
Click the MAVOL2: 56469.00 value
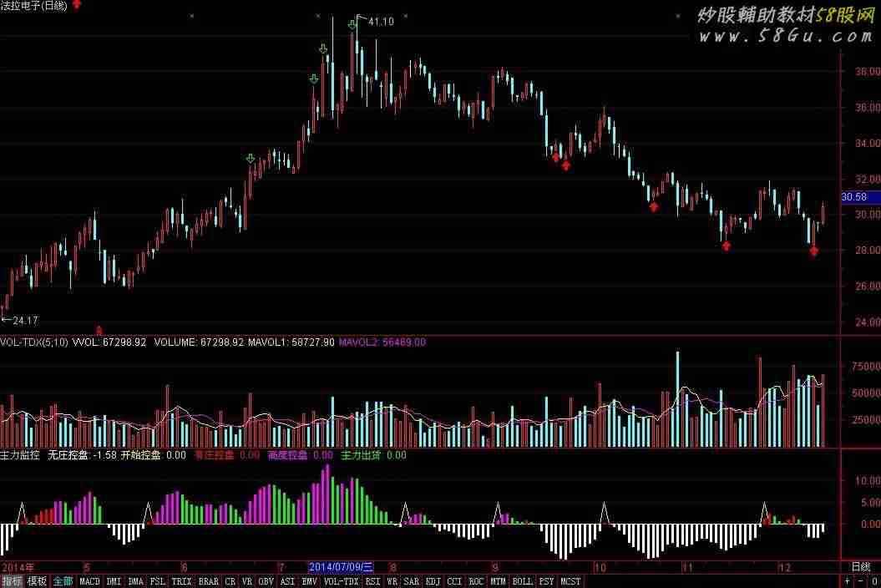pos(382,342)
